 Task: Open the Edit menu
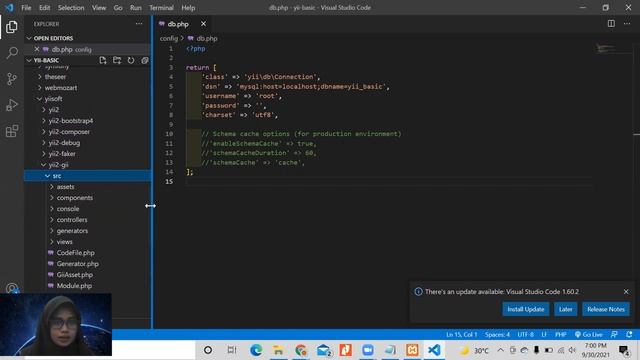coord(44,8)
